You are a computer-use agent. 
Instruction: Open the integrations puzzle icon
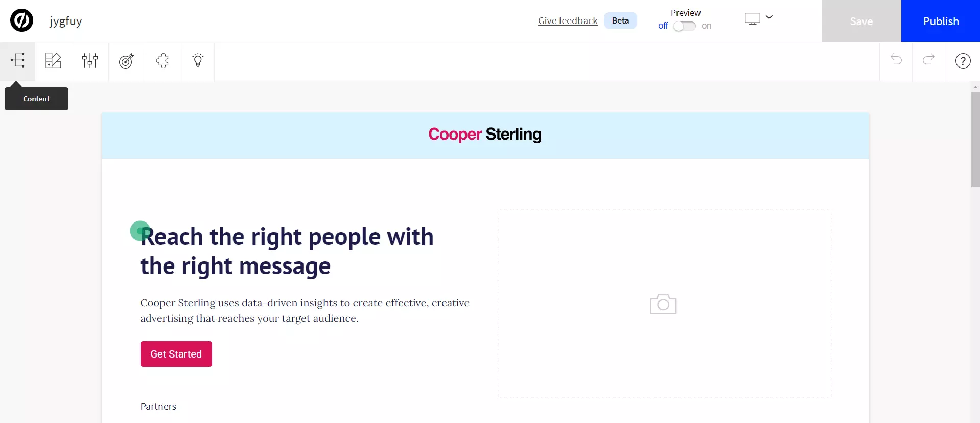pyautogui.click(x=162, y=61)
